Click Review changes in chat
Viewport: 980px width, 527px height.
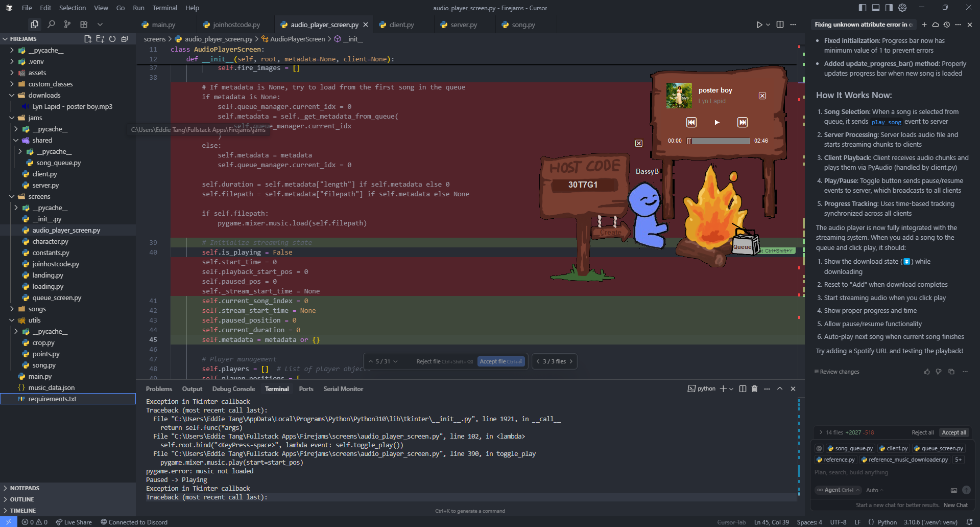click(838, 372)
